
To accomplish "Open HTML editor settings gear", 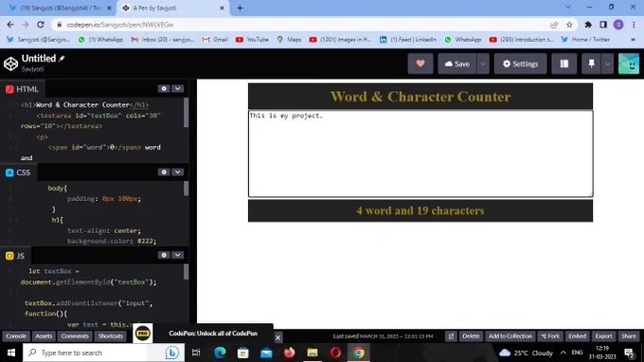I will (x=164, y=89).
